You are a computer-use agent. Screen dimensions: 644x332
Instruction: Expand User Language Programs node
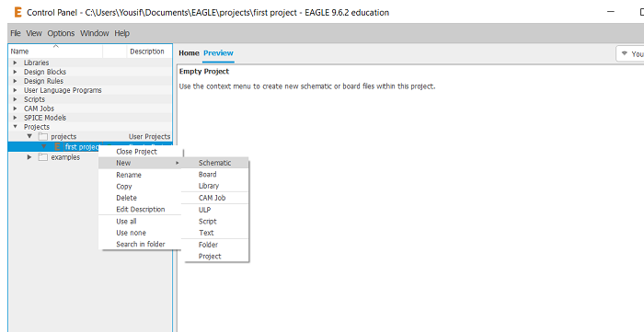(16, 90)
